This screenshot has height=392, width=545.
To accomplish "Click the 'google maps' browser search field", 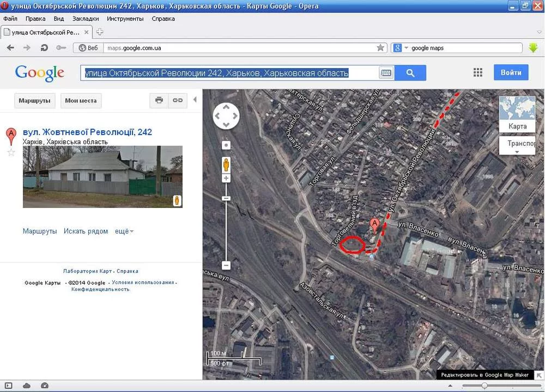I will (x=466, y=48).
